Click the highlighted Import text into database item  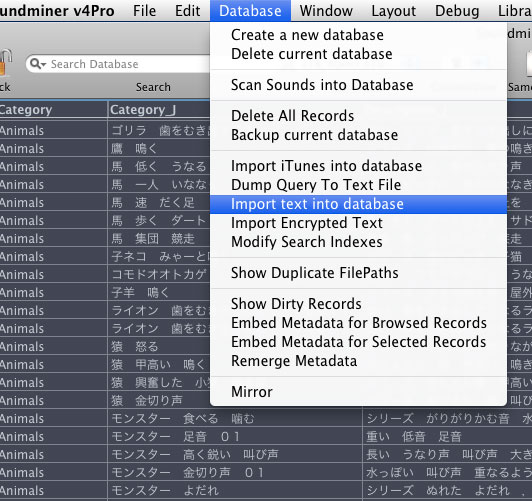pos(358,204)
